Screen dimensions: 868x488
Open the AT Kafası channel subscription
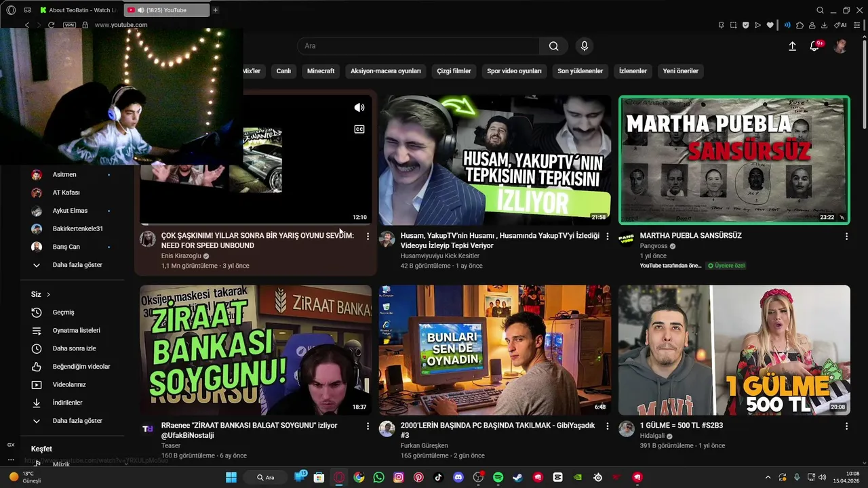(71, 192)
